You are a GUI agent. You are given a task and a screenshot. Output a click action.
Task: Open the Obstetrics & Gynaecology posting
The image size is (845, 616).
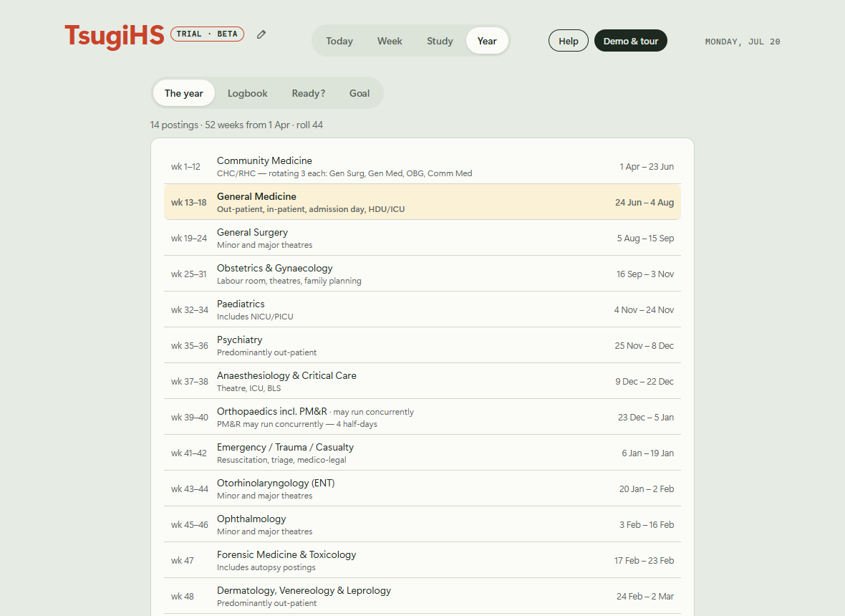coord(422,274)
